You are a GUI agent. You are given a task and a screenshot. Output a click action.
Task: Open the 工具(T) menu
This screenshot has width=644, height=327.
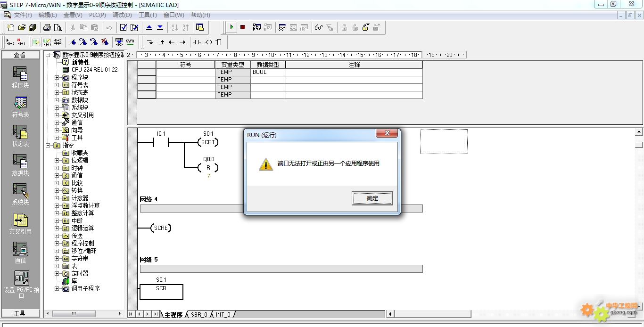[148, 15]
